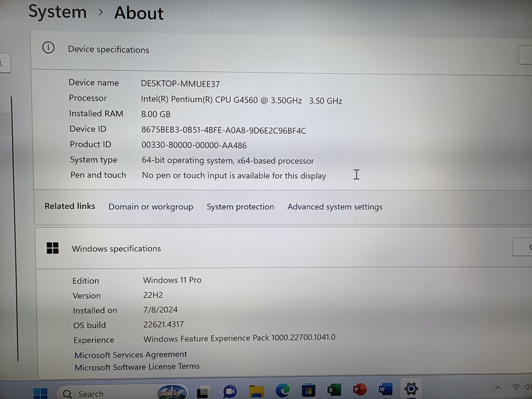Screen dimensions: 532x399
Task: Click 'No pen or touch input' text
Action: tap(234, 176)
